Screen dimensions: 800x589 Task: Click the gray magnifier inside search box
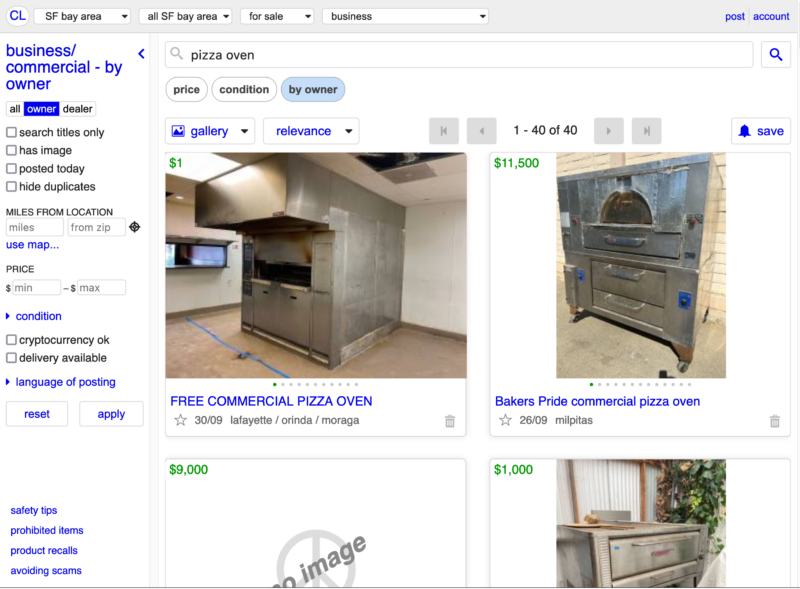point(177,54)
